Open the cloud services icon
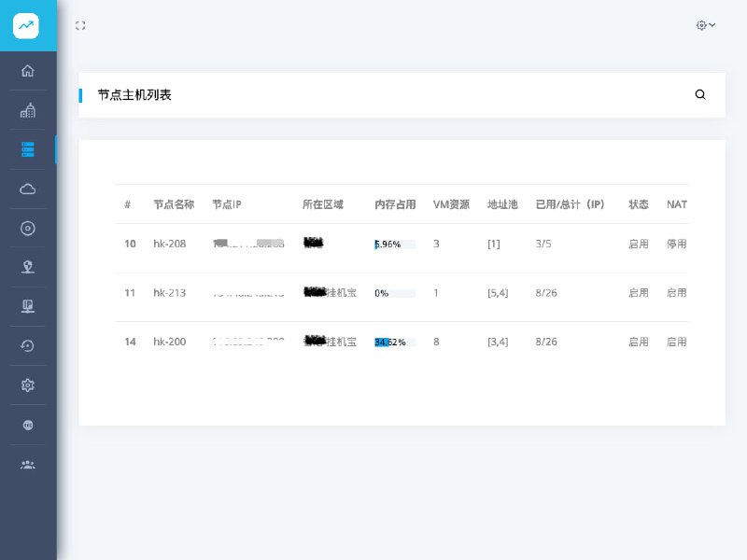 [x=27, y=188]
